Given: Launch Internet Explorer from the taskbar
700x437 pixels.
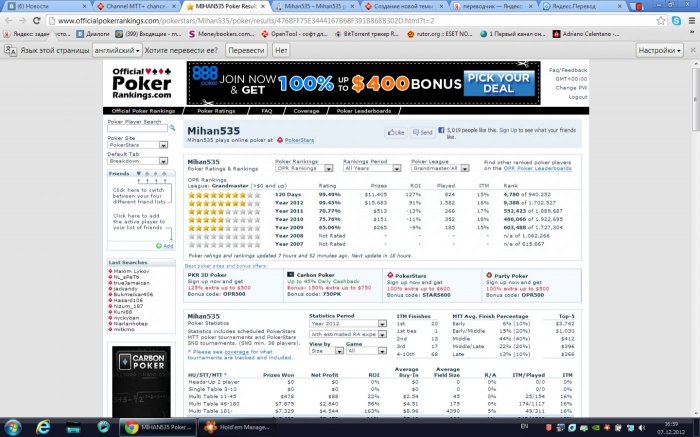Looking at the screenshot, I should [x=43, y=427].
